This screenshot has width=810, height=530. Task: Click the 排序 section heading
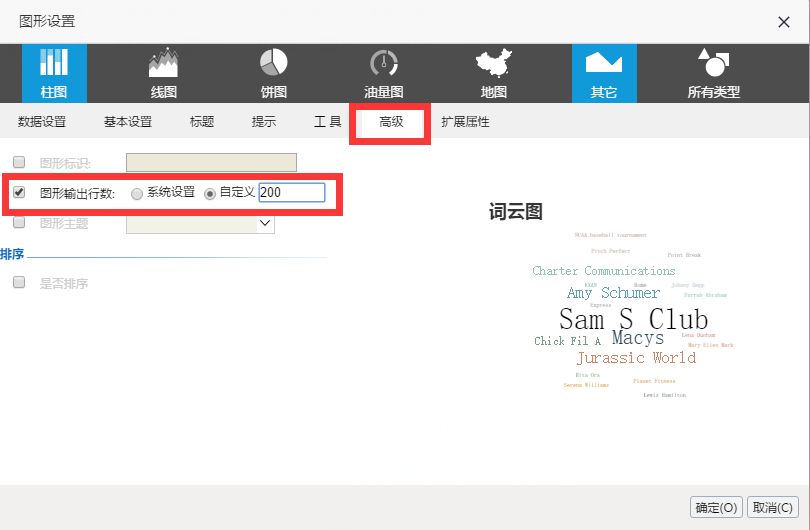point(12,254)
